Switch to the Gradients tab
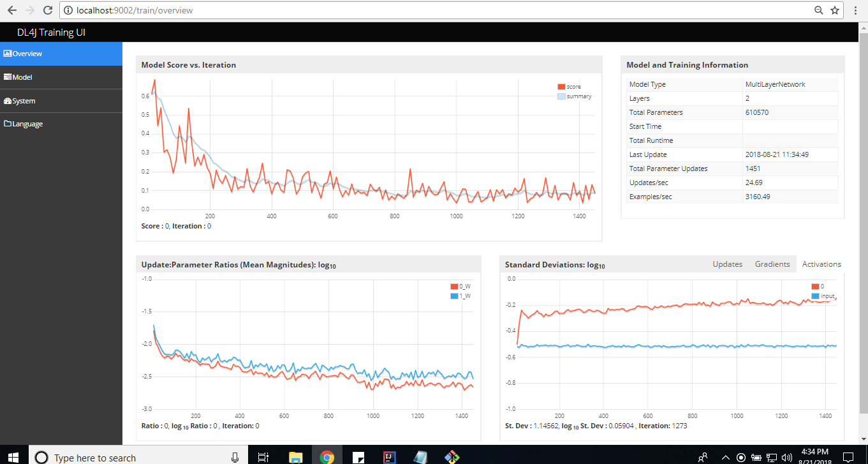The height and width of the screenshot is (464, 868). [772, 264]
